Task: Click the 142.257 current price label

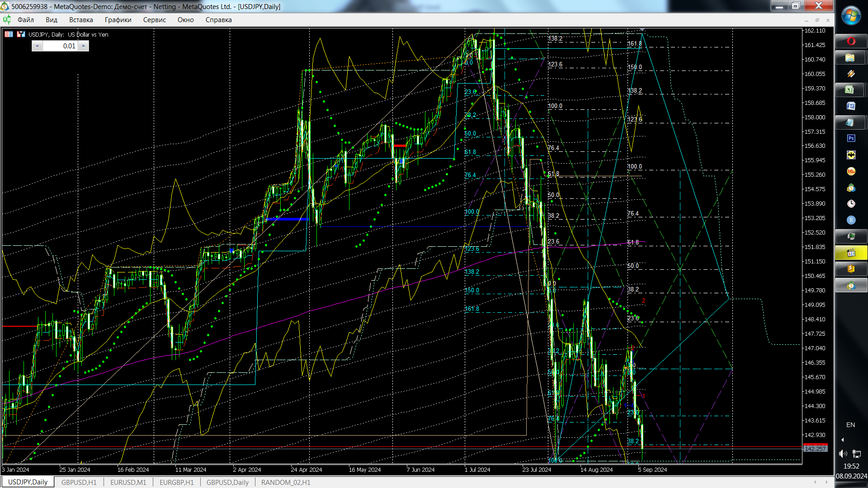Action: coord(815,449)
